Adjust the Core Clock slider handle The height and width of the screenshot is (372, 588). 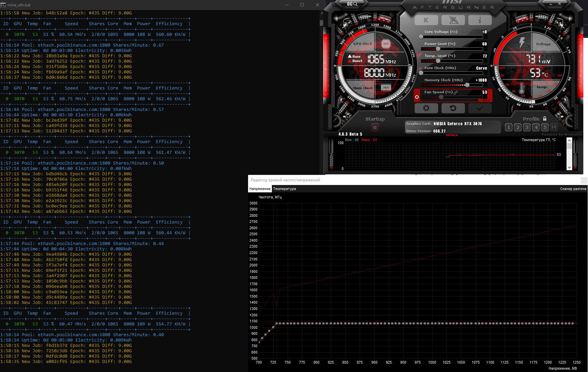click(x=421, y=73)
